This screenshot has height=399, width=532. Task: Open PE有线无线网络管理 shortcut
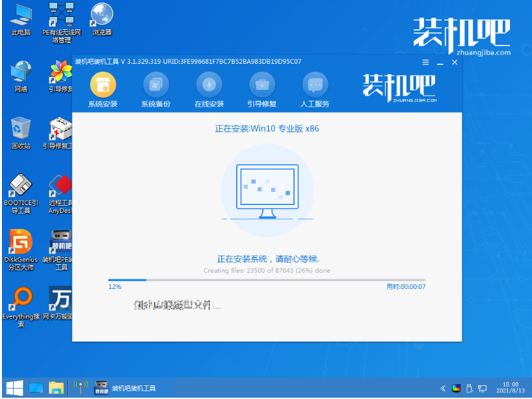pos(61,22)
